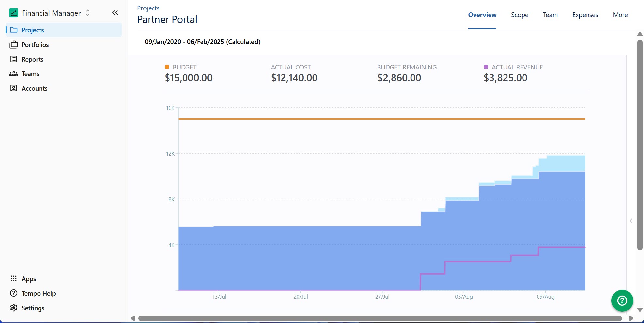Click the Financial Manager logo
Viewport: 644px width, 323px height.
[x=14, y=13]
